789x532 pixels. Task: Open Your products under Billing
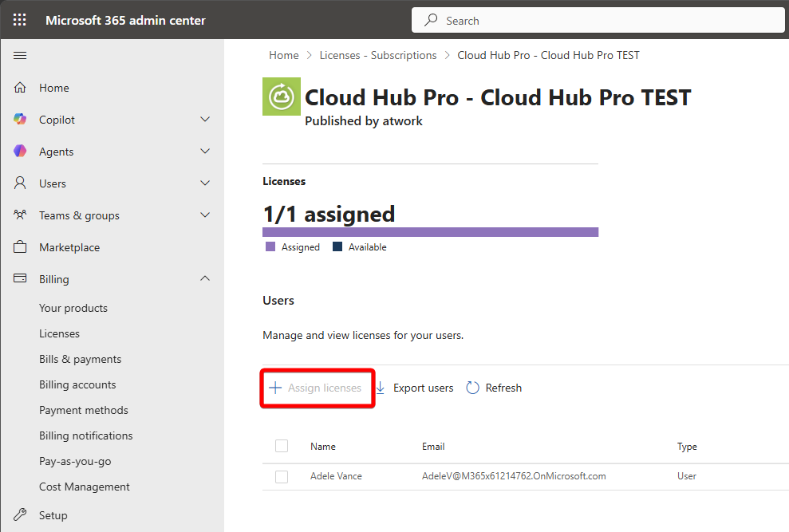(x=73, y=308)
